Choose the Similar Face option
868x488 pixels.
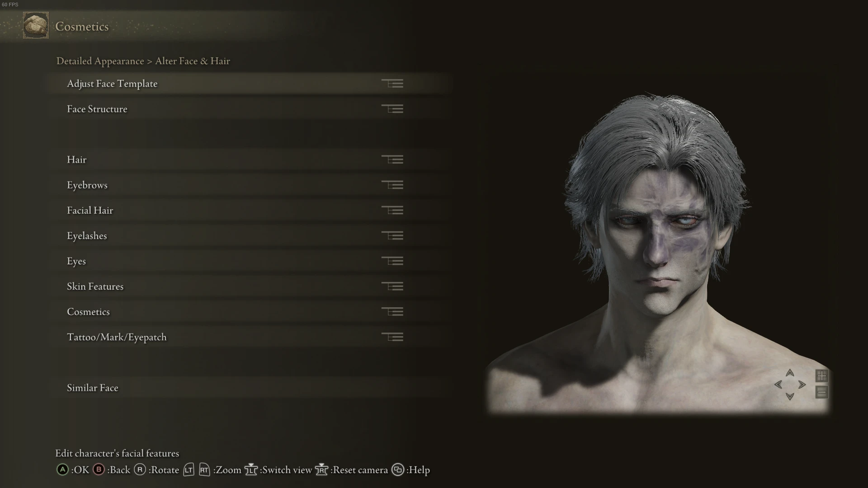coord(250,388)
